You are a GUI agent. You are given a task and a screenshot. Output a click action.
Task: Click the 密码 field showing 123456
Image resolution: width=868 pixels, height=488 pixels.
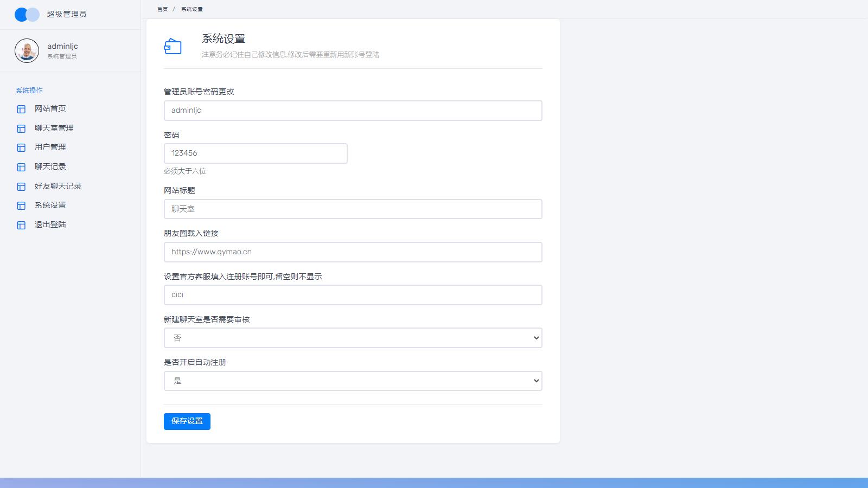click(256, 153)
